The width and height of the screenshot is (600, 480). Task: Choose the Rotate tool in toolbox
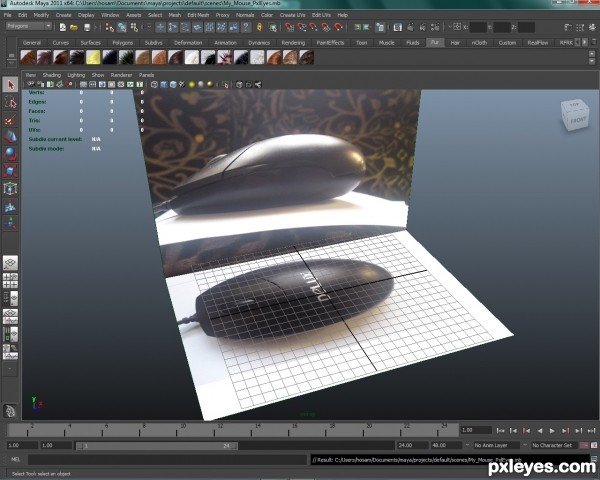tap(10, 154)
